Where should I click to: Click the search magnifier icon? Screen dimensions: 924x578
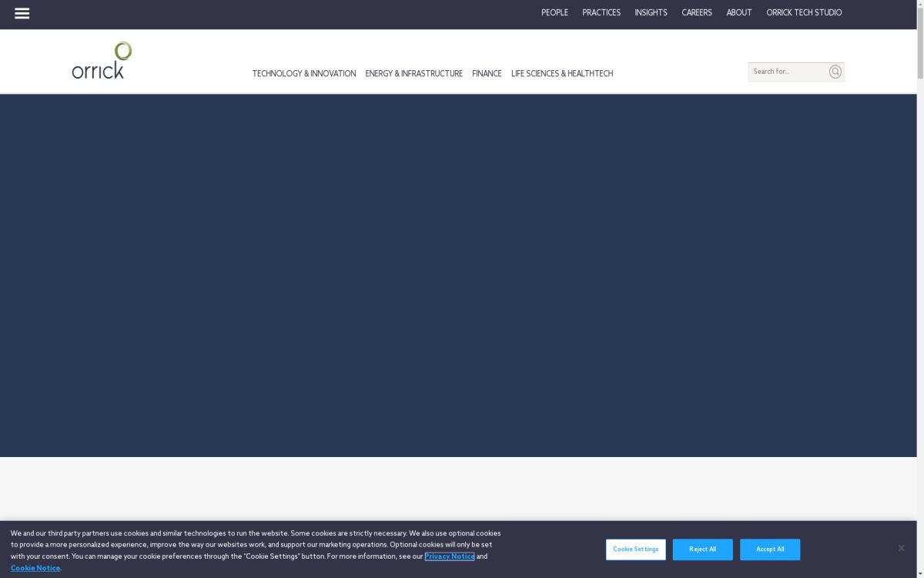[x=835, y=72]
